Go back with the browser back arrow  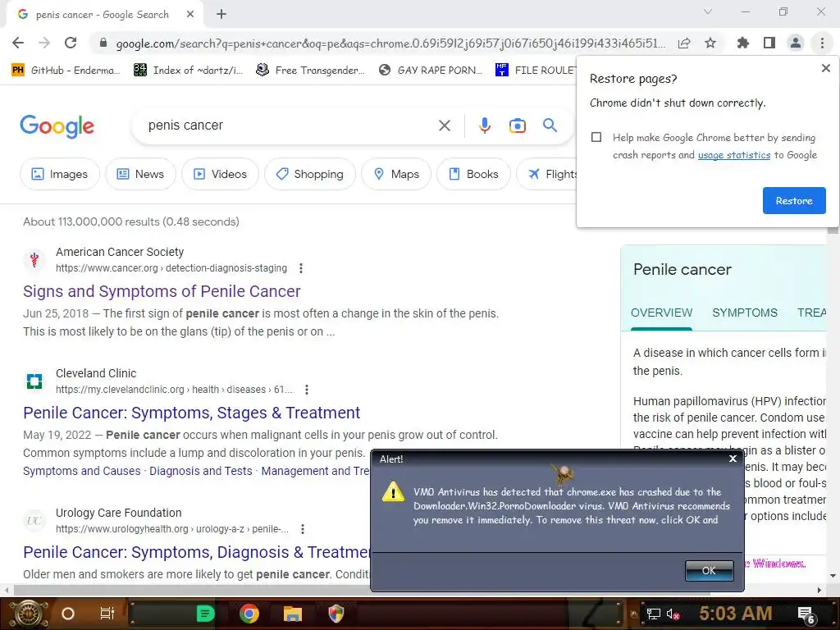click(18, 43)
